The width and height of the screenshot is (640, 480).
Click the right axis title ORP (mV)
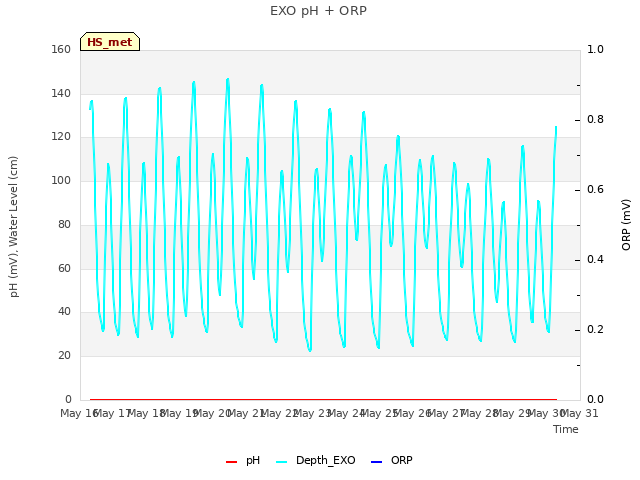coord(626,224)
